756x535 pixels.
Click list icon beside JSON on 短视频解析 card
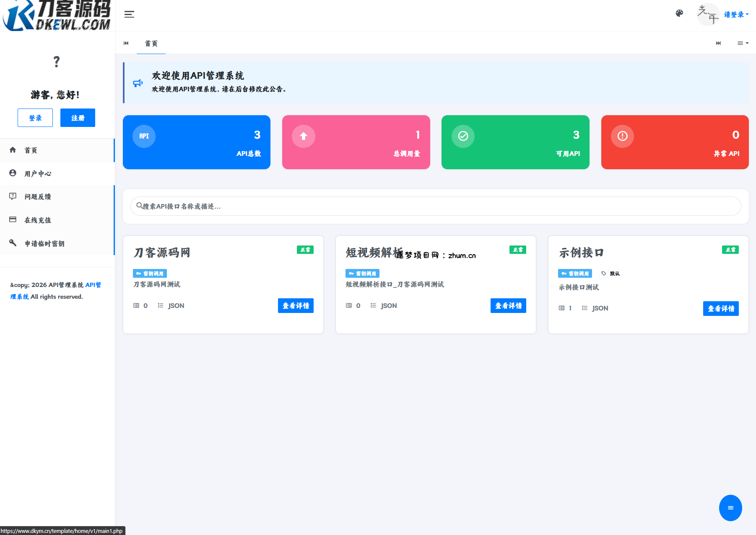click(x=373, y=305)
